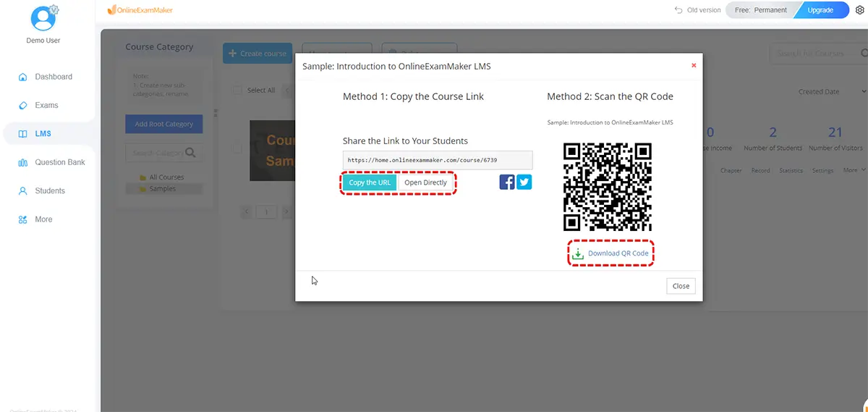Select Students in the sidebar

coord(50,191)
